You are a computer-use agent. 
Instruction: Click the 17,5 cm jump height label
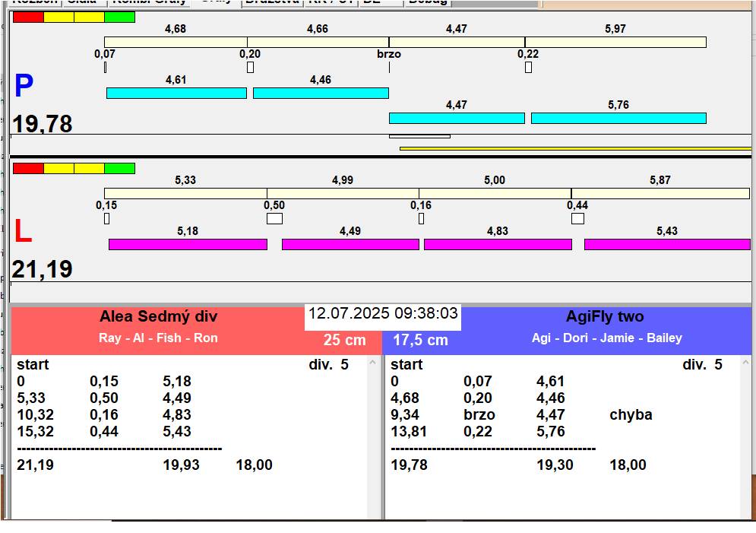pyautogui.click(x=420, y=340)
